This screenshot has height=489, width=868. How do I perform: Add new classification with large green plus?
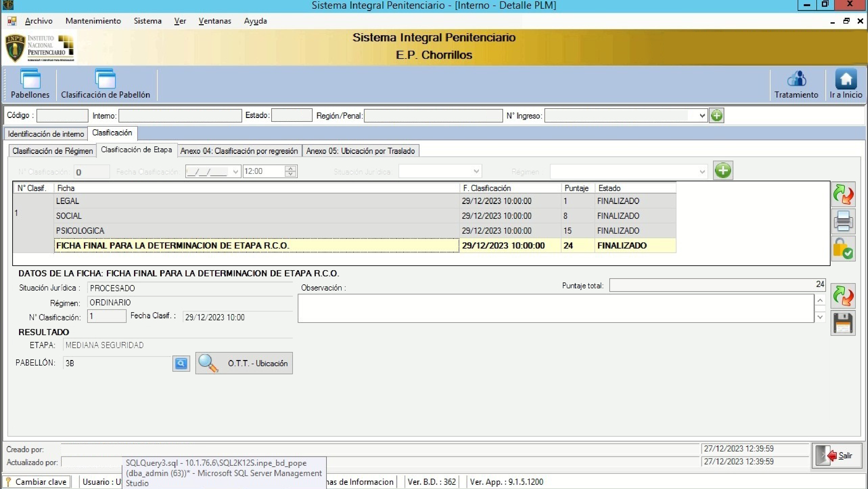(x=723, y=171)
